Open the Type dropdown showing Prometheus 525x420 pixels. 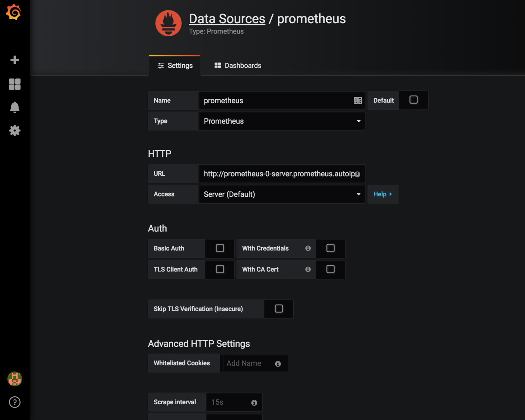[x=282, y=121]
